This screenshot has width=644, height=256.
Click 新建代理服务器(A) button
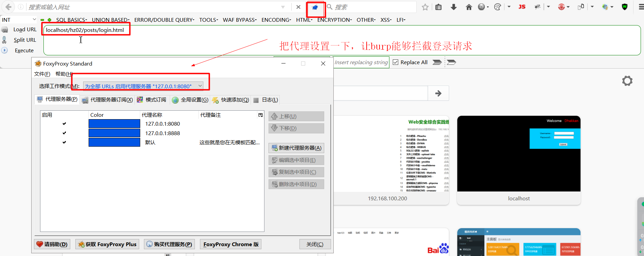point(296,148)
